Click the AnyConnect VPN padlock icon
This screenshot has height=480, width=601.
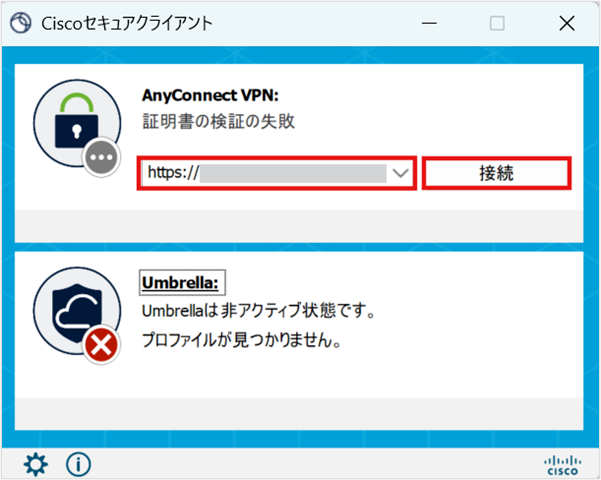pyautogui.click(x=77, y=123)
